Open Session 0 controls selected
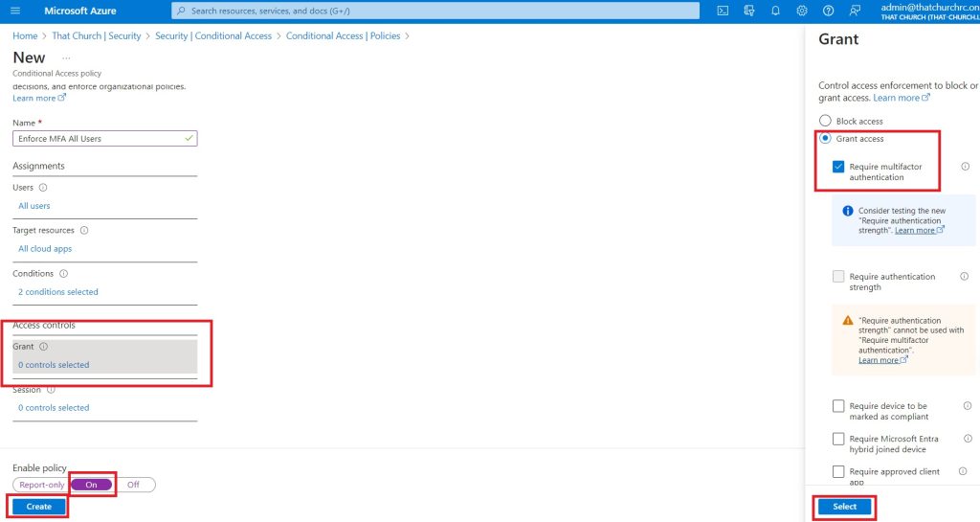 (54, 408)
